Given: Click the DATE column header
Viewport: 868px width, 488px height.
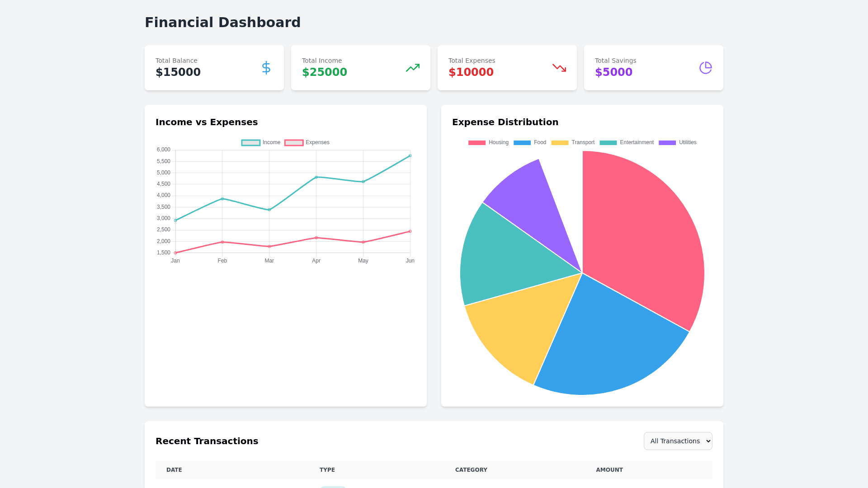Looking at the screenshot, I should point(174,470).
